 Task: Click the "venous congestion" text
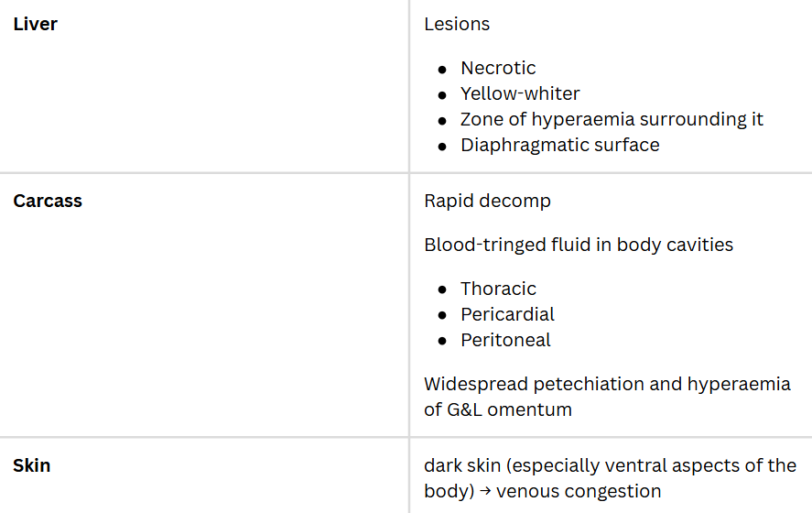coord(579,491)
